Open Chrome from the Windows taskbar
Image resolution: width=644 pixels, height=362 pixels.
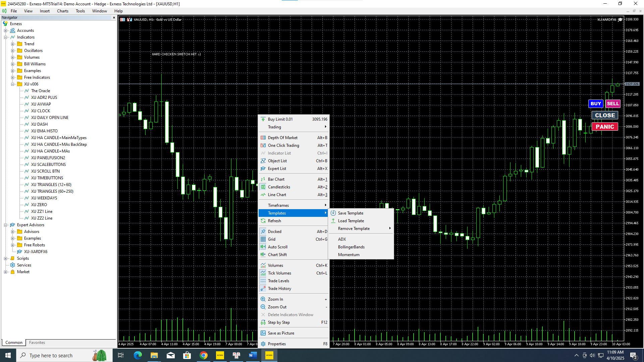204,355
